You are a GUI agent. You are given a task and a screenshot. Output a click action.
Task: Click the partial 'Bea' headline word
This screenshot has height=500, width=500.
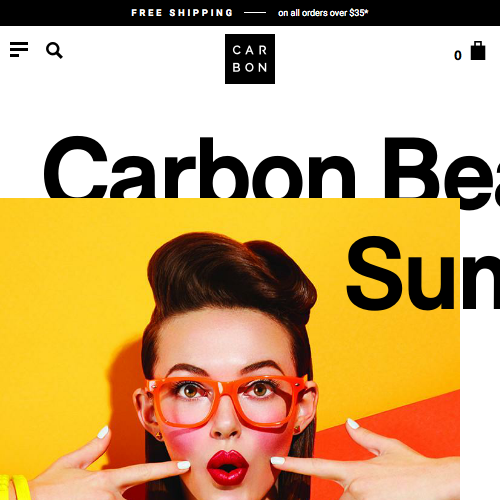442,172
